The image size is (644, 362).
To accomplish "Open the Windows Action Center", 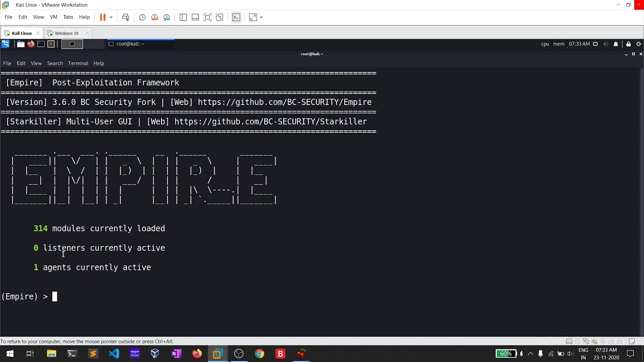I will [630, 353].
